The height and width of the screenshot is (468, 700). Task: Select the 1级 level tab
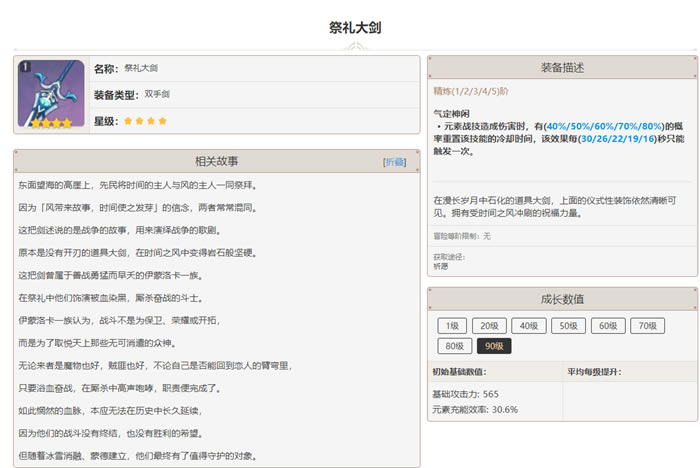point(453,326)
